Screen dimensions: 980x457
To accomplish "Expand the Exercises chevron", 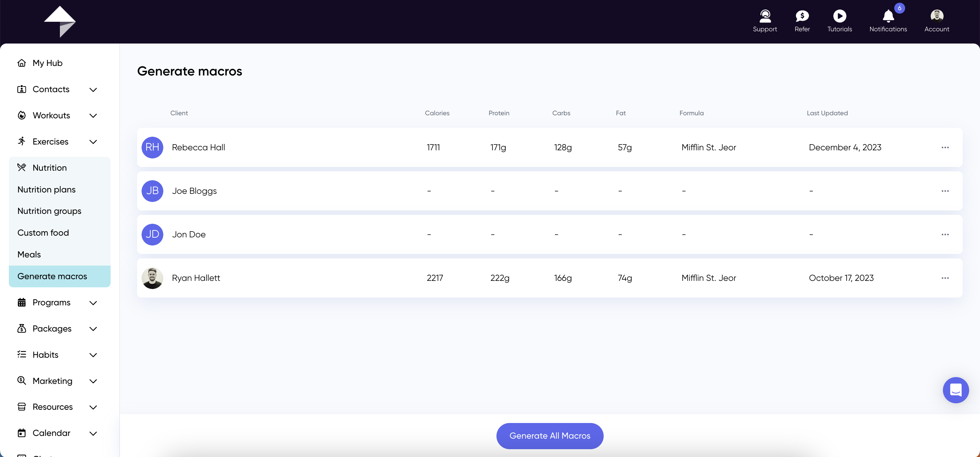I will (93, 141).
